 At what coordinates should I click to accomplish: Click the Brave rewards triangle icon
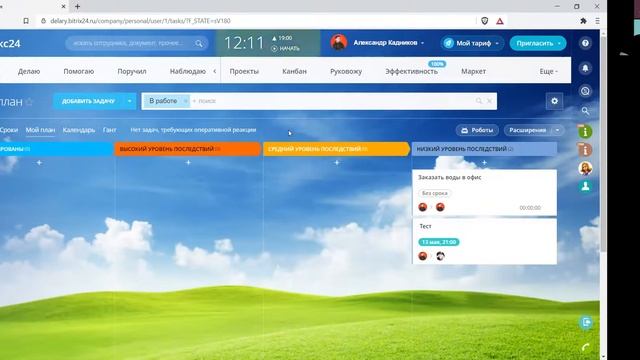[x=500, y=21]
